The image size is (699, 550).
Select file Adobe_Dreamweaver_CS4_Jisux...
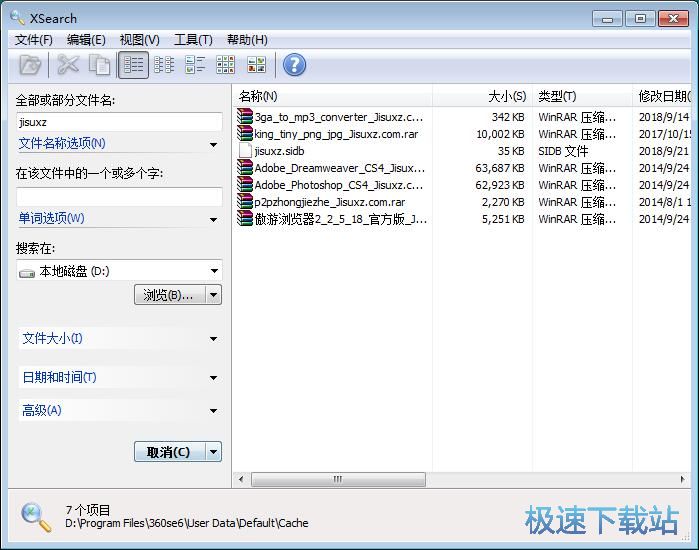pyautogui.click(x=340, y=168)
